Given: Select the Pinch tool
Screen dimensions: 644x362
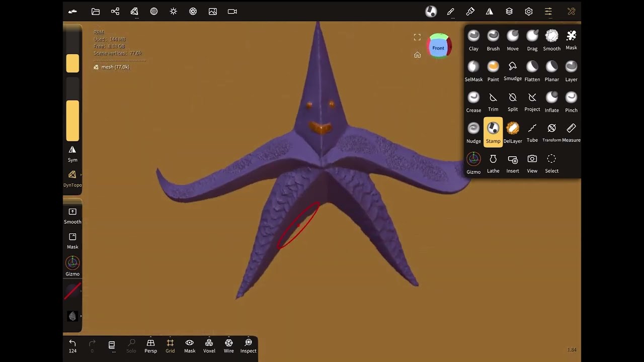Looking at the screenshot, I should [x=571, y=102].
